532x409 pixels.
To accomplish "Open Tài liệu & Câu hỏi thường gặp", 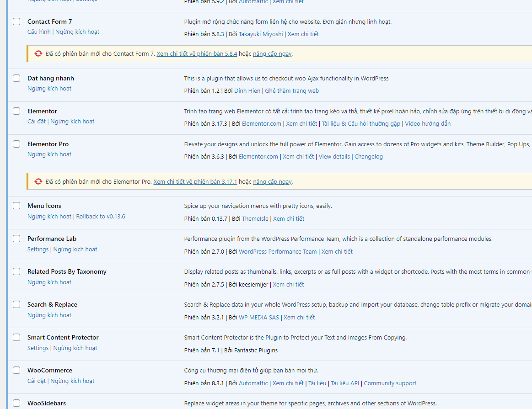I will pyautogui.click(x=361, y=123).
